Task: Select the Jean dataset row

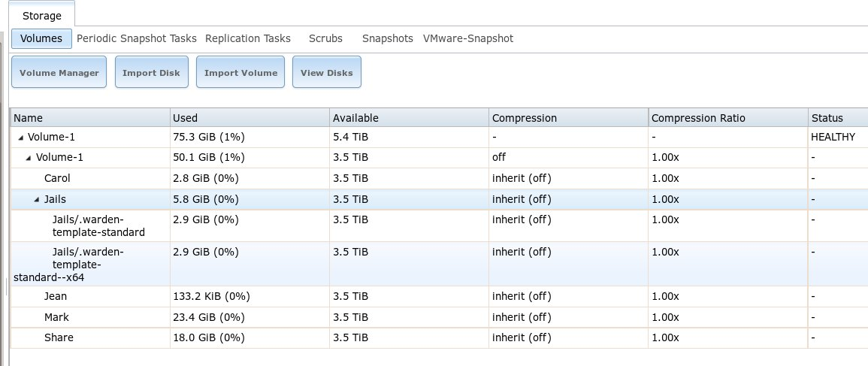Action: pos(439,296)
